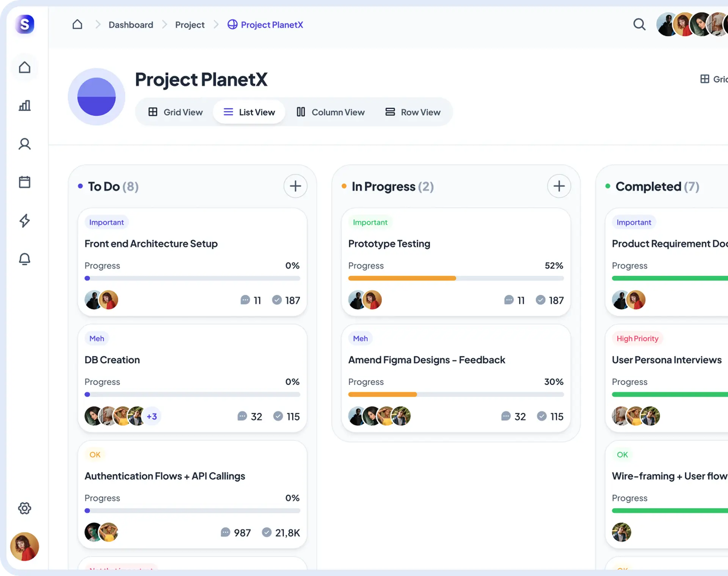The width and height of the screenshot is (728, 576).
Task: Click the user profile sidebar icon
Action: (x=25, y=144)
